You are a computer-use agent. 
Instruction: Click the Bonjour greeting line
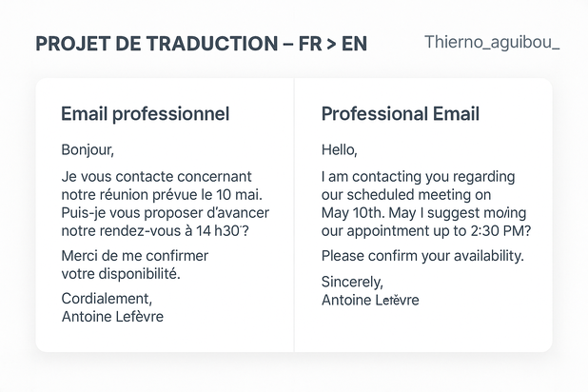[88, 150]
